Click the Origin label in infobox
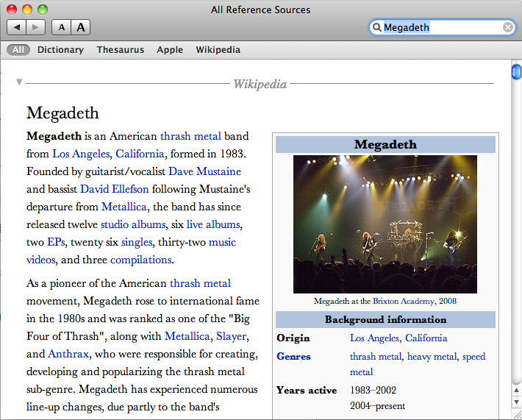This screenshot has height=420, width=522. pyautogui.click(x=293, y=338)
